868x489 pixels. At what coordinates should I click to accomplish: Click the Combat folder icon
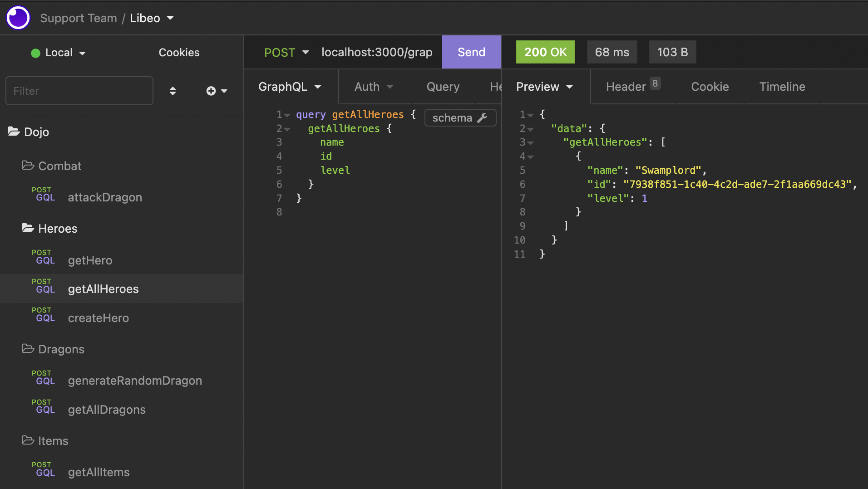tap(28, 166)
